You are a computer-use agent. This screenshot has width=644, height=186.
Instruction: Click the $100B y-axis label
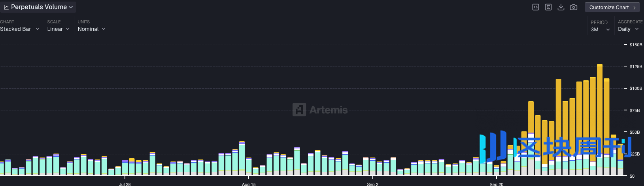(636, 88)
